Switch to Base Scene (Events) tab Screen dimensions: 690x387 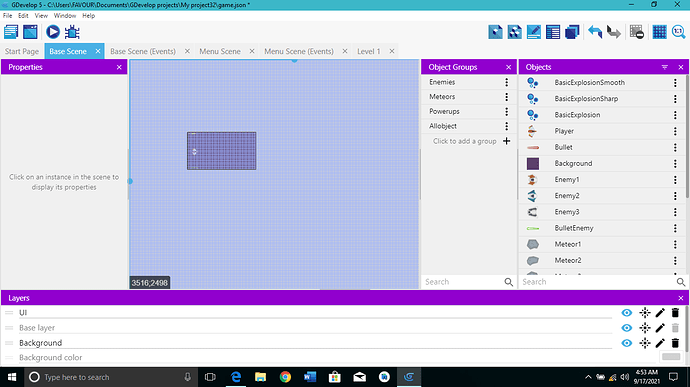pos(143,52)
